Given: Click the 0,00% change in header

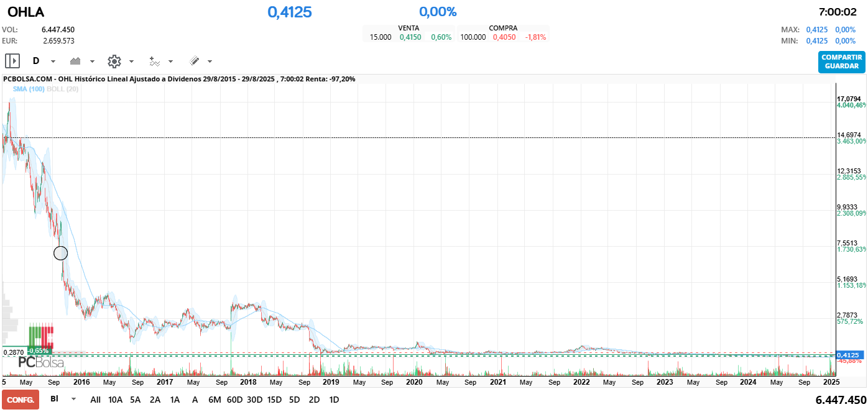Looking at the screenshot, I should point(438,12).
